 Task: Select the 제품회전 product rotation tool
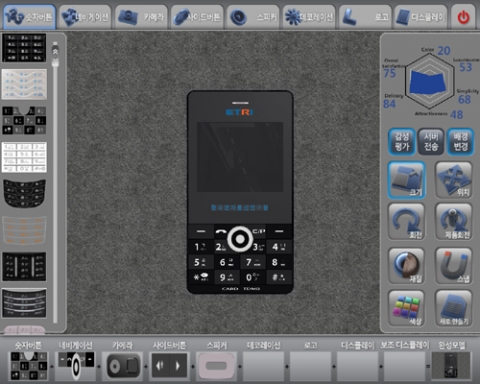(x=454, y=222)
